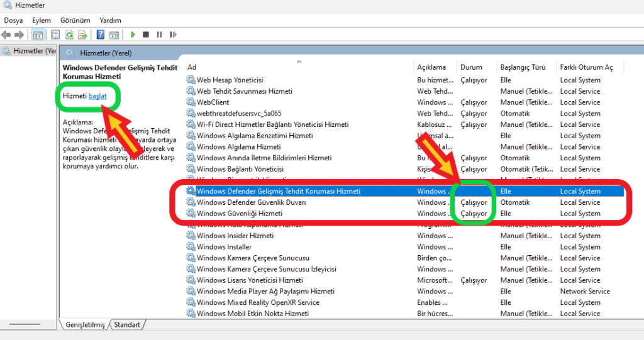644x340 pixels.
Task: Click the green Start Service play icon
Action: pos(133,35)
